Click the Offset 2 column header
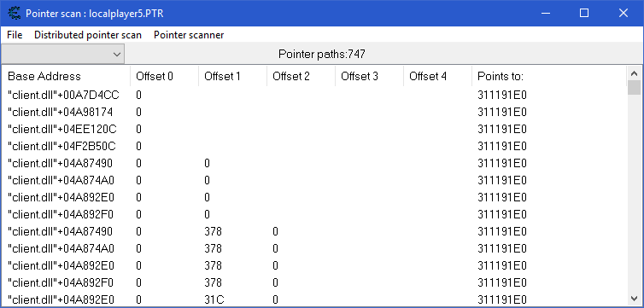Viewport: 644px width, 308px height. 301,76
